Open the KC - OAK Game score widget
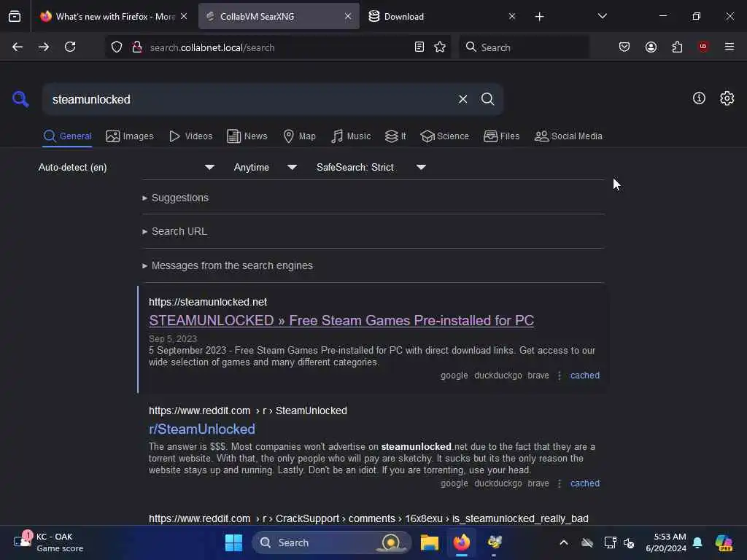 click(x=48, y=542)
